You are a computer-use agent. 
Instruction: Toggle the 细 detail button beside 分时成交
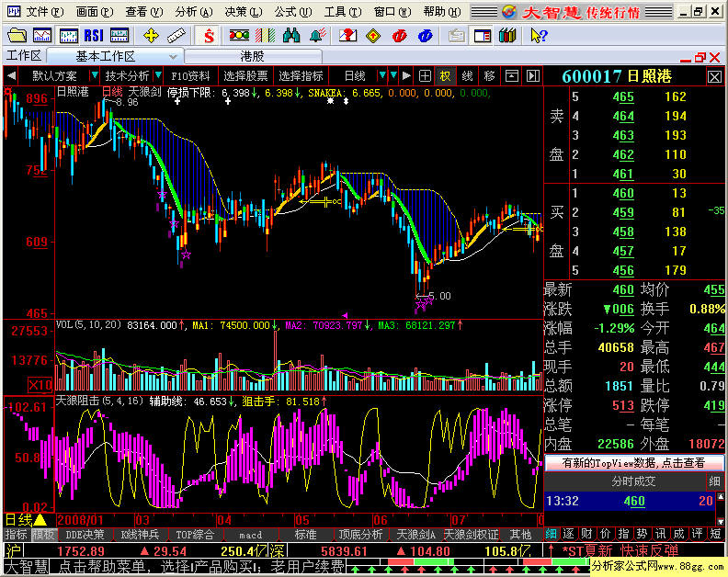click(714, 481)
